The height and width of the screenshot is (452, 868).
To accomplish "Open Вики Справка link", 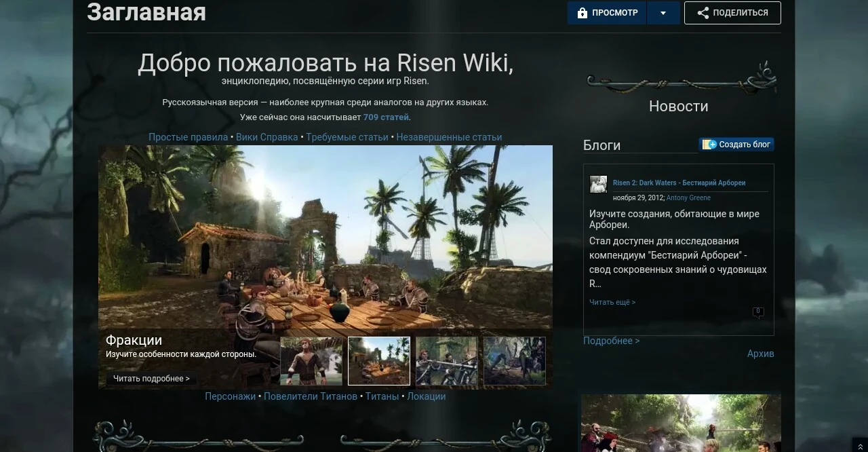I will 267,137.
